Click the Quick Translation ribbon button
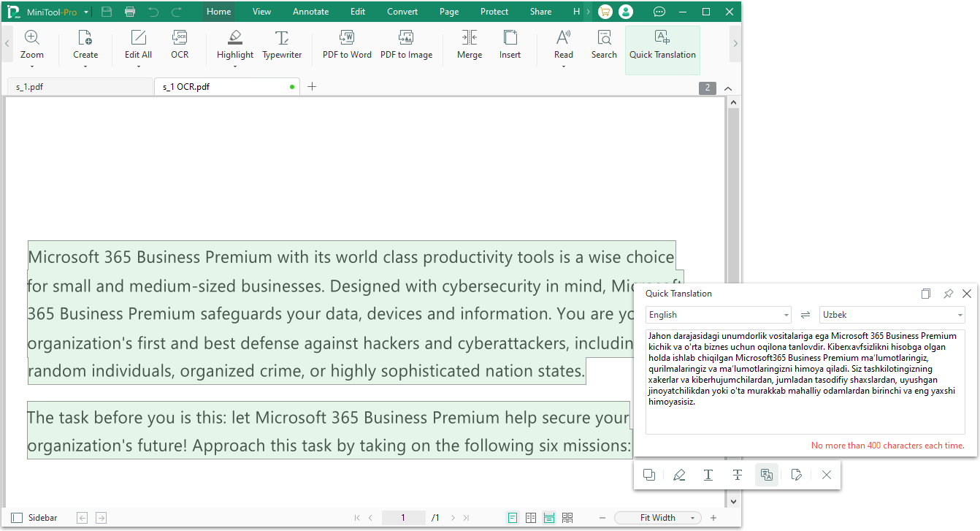The height and width of the screenshot is (531, 980). pos(662,50)
